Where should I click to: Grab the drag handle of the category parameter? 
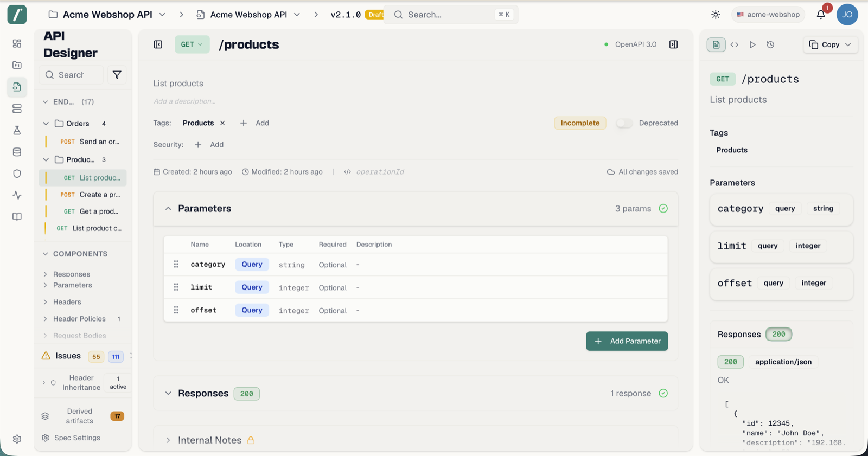tap(176, 264)
